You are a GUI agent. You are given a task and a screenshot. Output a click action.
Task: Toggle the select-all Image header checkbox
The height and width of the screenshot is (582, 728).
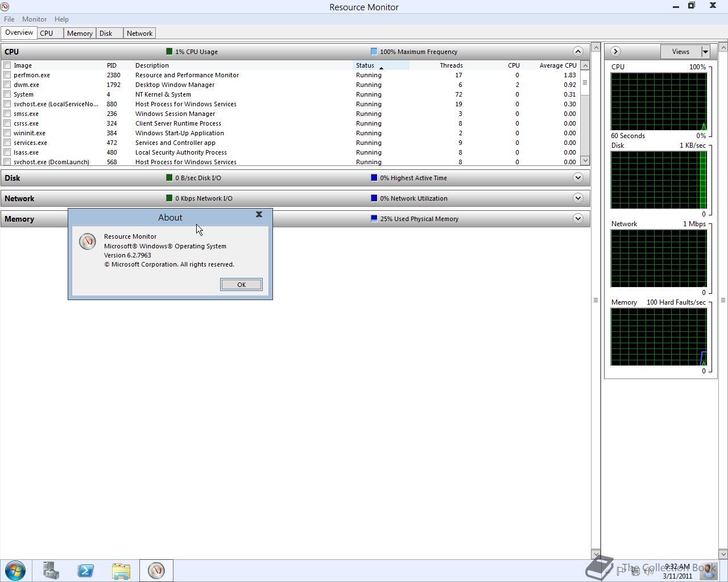tap(7, 65)
